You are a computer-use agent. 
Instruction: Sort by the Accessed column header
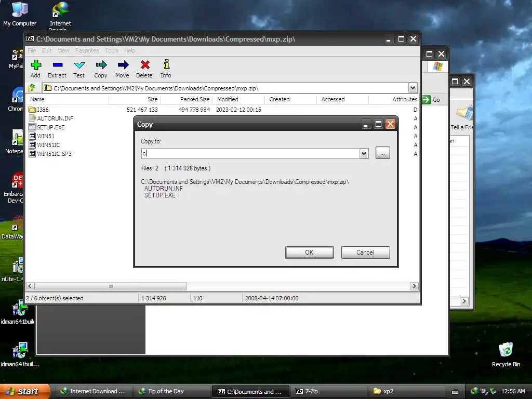click(342, 99)
